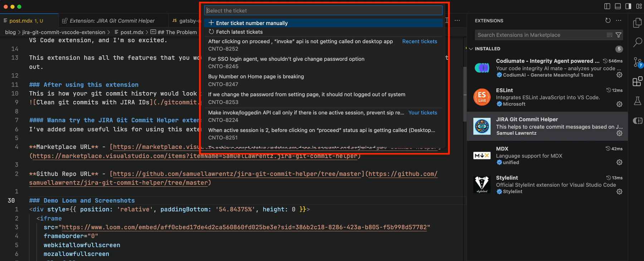Open the Explorer view in the right activity bar

(637, 23)
